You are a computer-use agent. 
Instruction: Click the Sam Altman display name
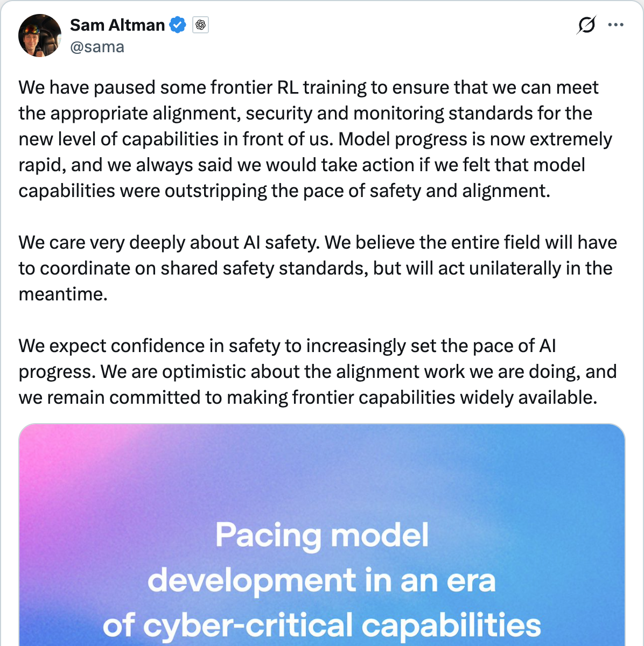point(117,25)
